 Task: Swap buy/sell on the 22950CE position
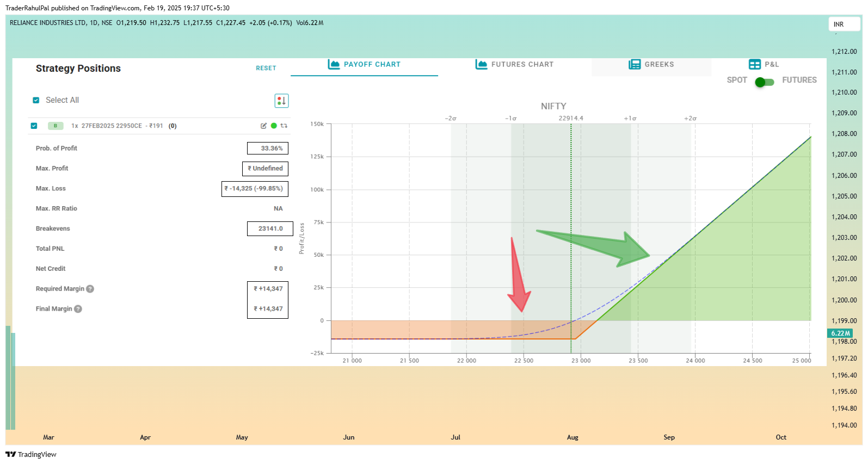pos(284,126)
